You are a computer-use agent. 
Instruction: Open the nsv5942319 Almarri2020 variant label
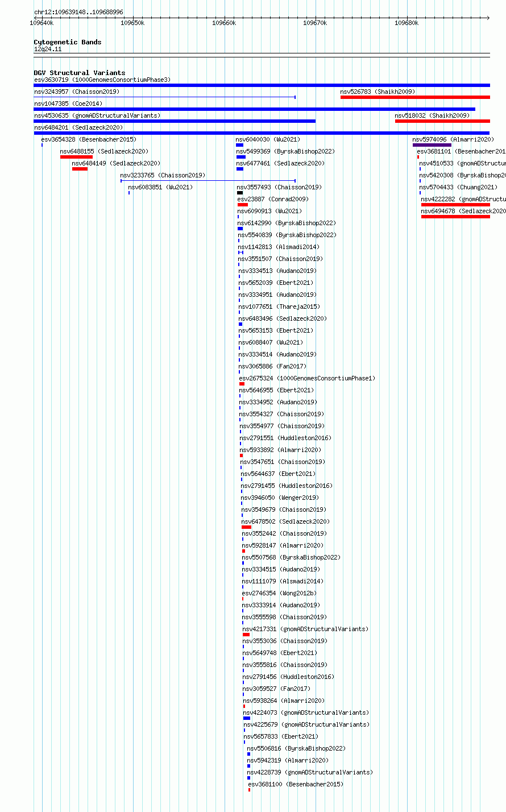(288, 760)
